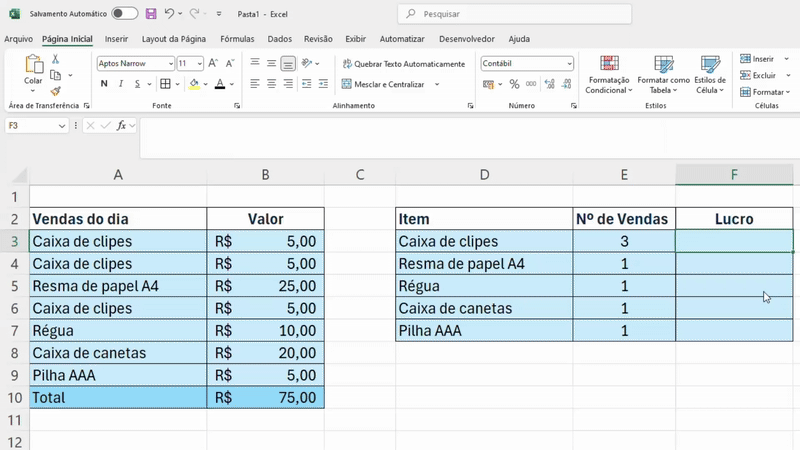Click the Inserir cells button

pos(758,59)
